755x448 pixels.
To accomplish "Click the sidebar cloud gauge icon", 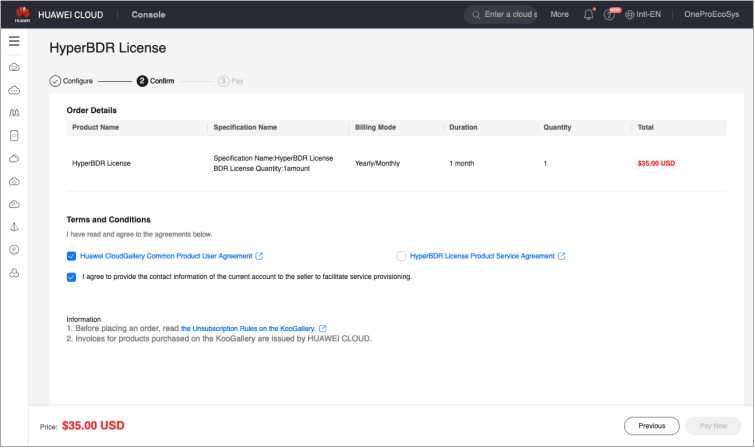I will click(x=14, y=204).
